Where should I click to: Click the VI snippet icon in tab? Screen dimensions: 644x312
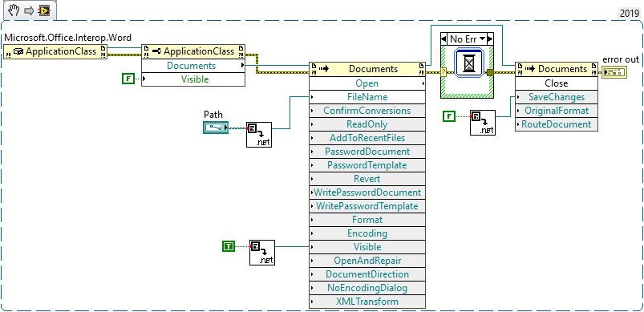[x=45, y=10]
